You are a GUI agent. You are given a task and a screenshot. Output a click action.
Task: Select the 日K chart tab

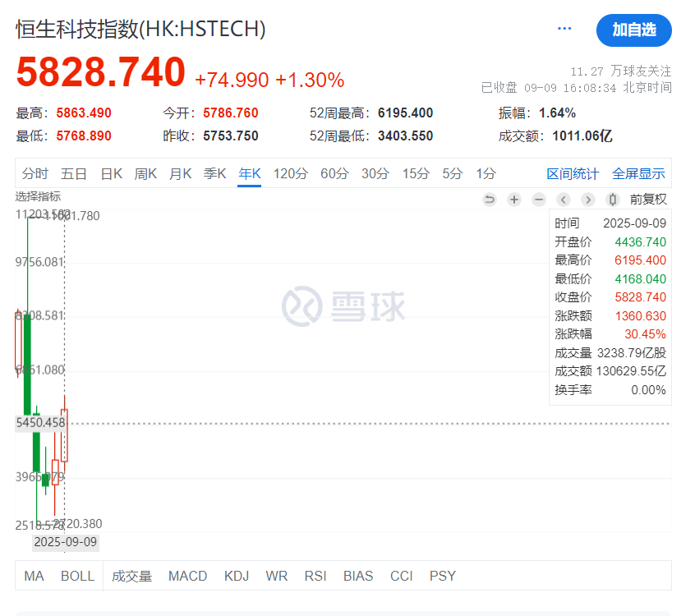tap(111, 173)
